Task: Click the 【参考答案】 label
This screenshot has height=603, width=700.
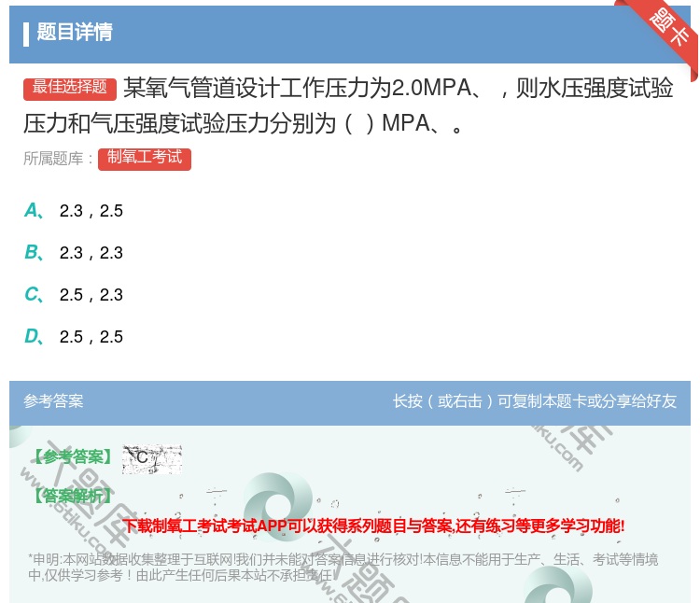Action: point(74,456)
